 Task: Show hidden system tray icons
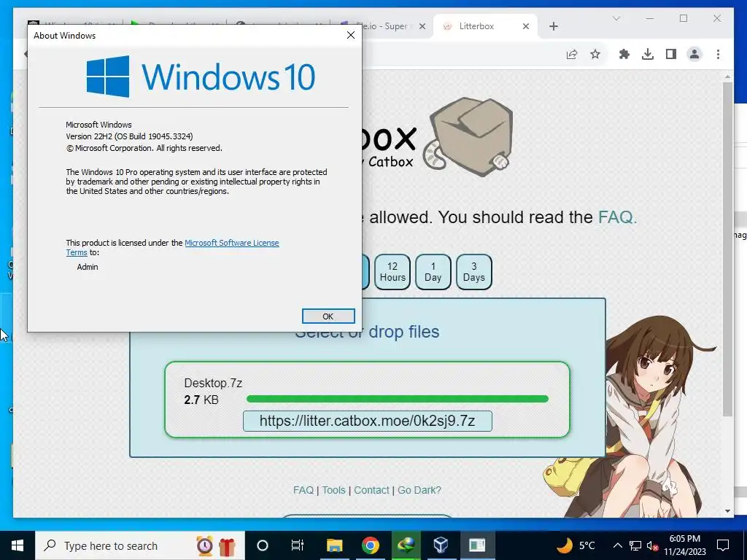pos(617,545)
